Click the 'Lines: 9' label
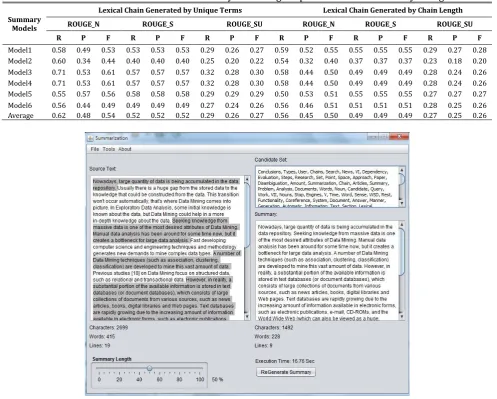This screenshot has width=497, height=399. tap(264, 346)
